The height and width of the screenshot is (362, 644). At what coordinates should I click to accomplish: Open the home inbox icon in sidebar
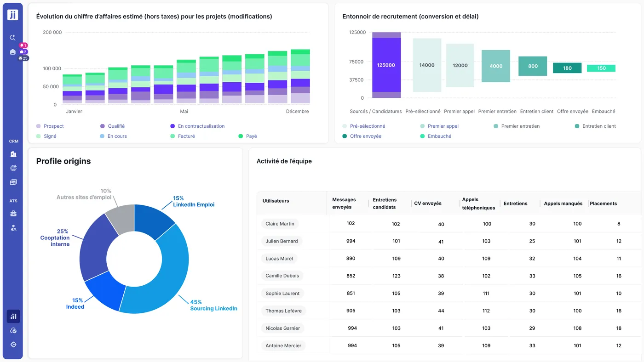click(x=13, y=52)
